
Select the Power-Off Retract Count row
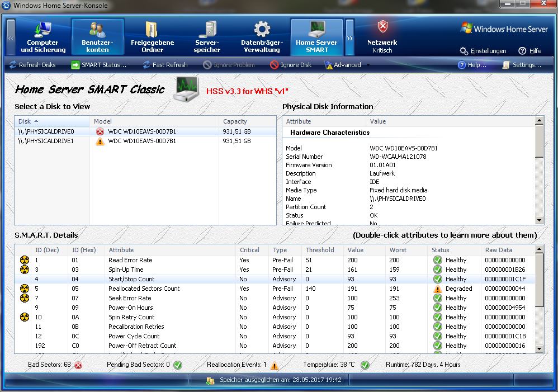tap(275, 346)
